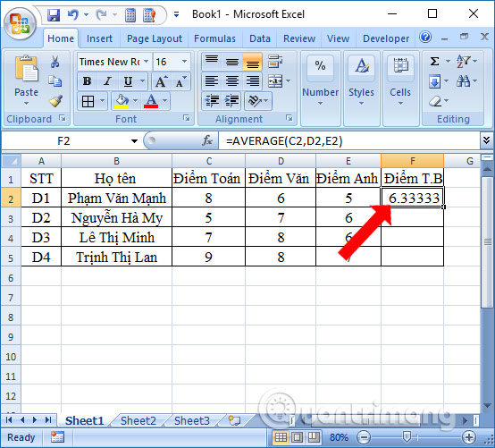Screen dimensions: 495x448
Task: Apply borders to the cell
Action: [x=88, y=101]
